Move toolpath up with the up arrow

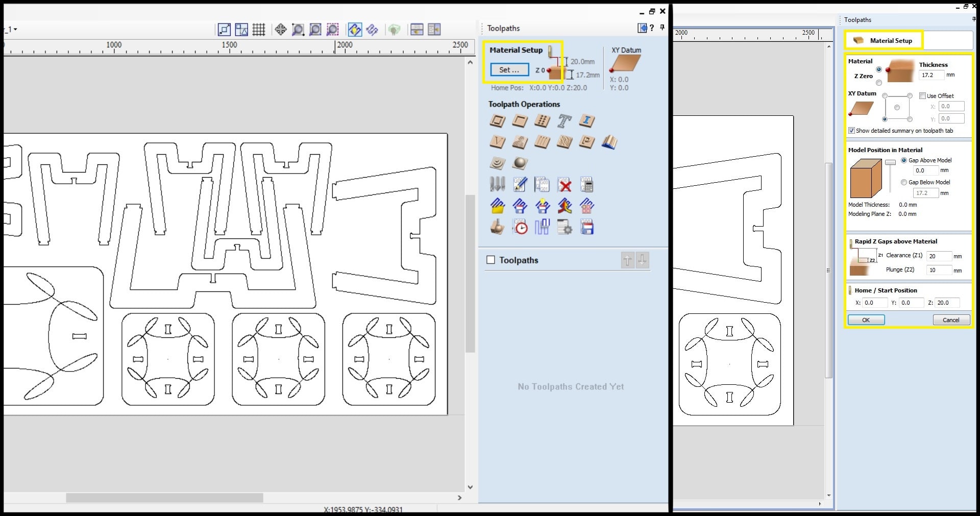point(627,260)
